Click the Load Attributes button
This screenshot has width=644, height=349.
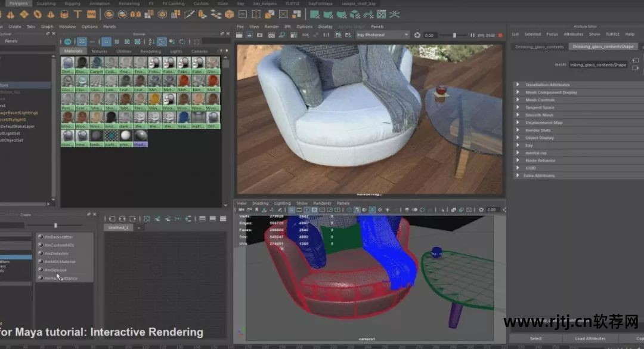[x=590, y=338]
